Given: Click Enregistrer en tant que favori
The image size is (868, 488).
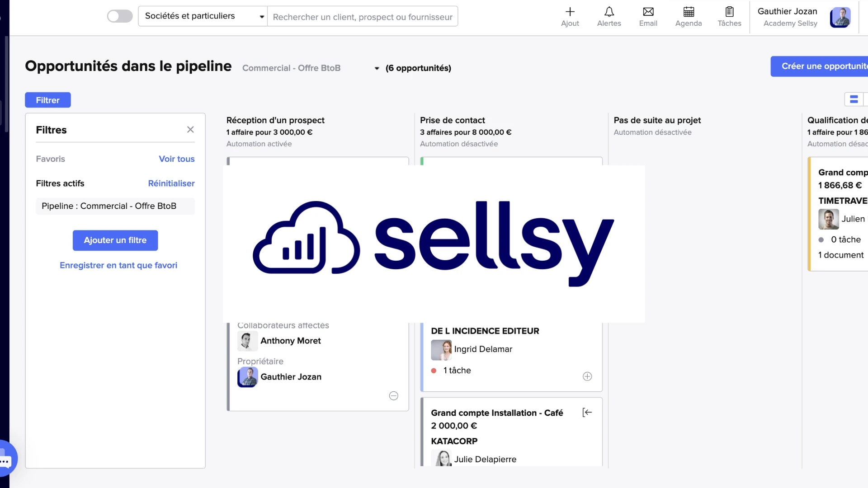Looking at the screenshot, I should pyautogui.click(x=118, y=265).
